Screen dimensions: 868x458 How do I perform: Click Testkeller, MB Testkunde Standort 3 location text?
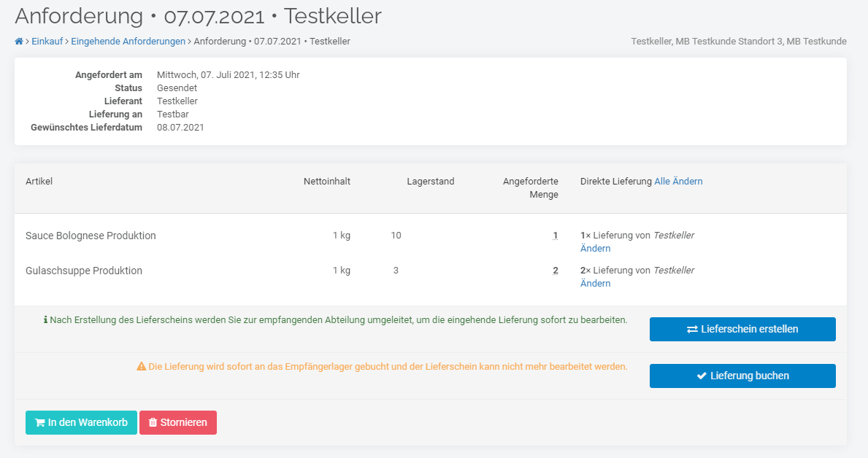point(739,42)
